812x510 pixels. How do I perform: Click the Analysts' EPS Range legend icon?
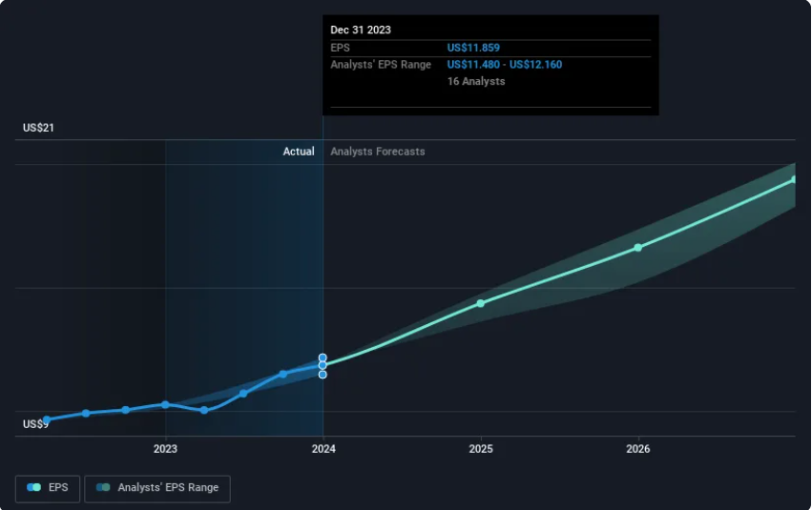103,487
